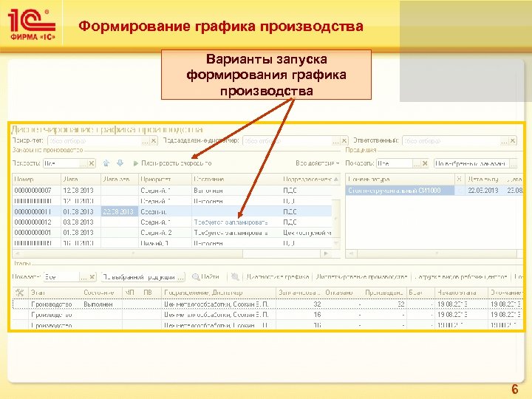Viewport: 532px width, 399px height.
Task: Open Подразделение-диспетчер selection ellipsis button
Action: [335, 141]
